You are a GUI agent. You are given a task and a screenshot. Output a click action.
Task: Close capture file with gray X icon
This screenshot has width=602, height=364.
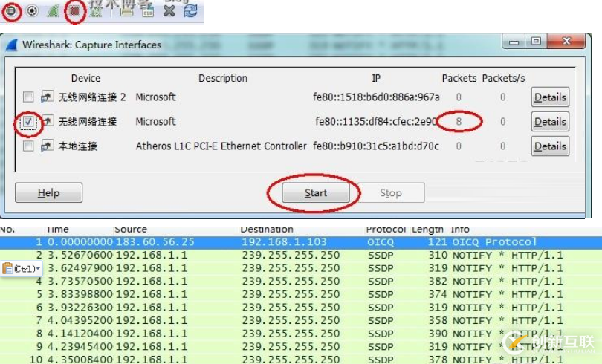click(169, 10)
